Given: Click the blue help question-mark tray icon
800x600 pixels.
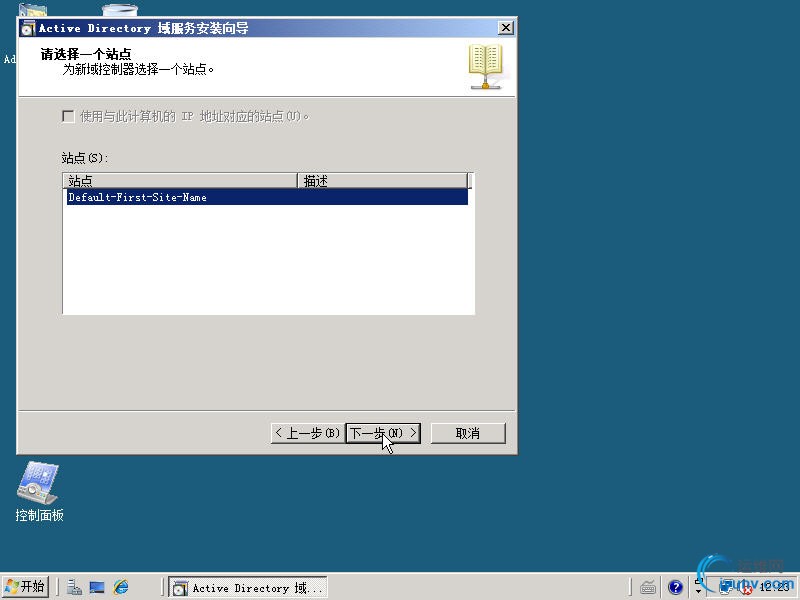Looking at the screenshot, I should point(675,588).
